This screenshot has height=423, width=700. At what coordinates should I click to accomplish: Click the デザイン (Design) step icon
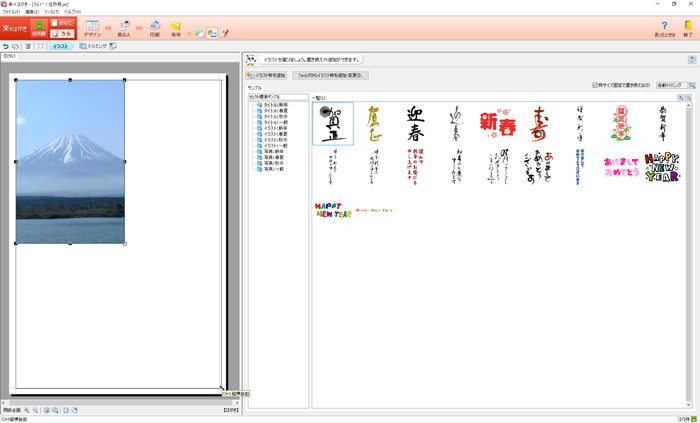click(x=92, y=28)
